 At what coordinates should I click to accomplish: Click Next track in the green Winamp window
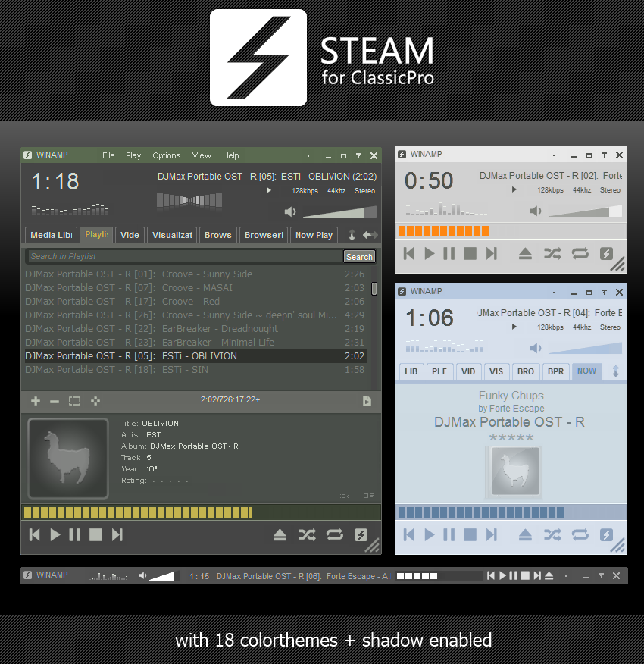click(117, 535)
